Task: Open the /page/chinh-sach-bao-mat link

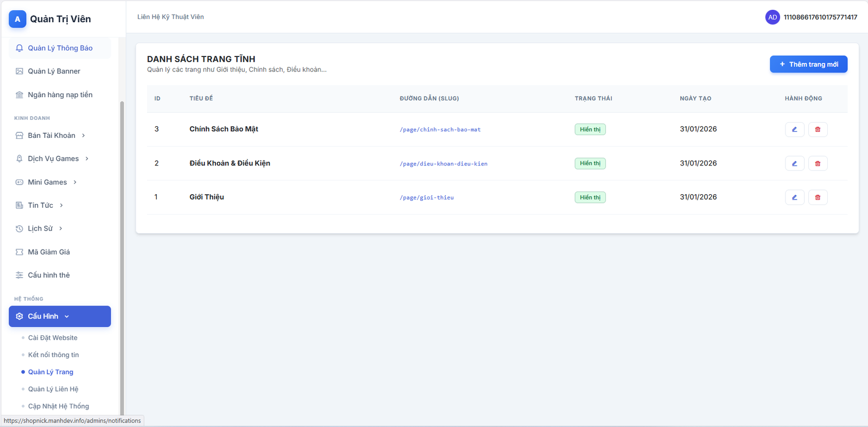Action: (x=440, y=130)
